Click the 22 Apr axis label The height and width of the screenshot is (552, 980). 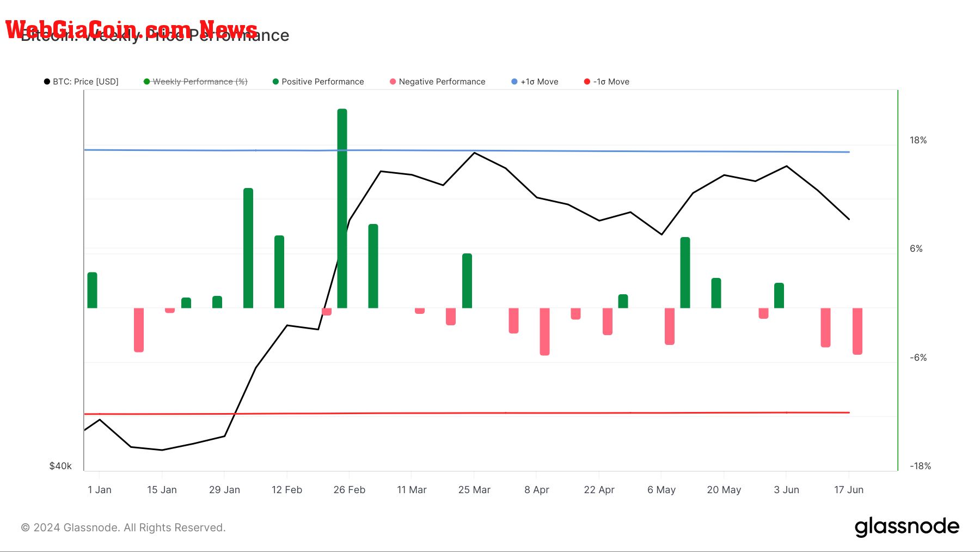(599, 490)
